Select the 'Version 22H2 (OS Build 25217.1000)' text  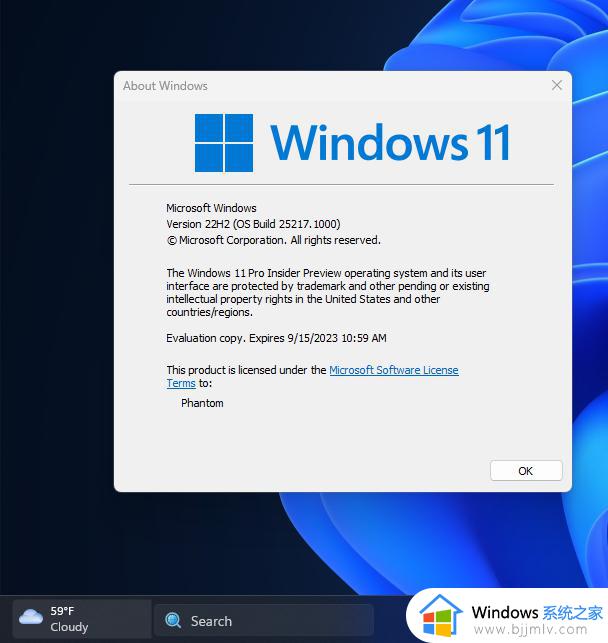[253, 224]
